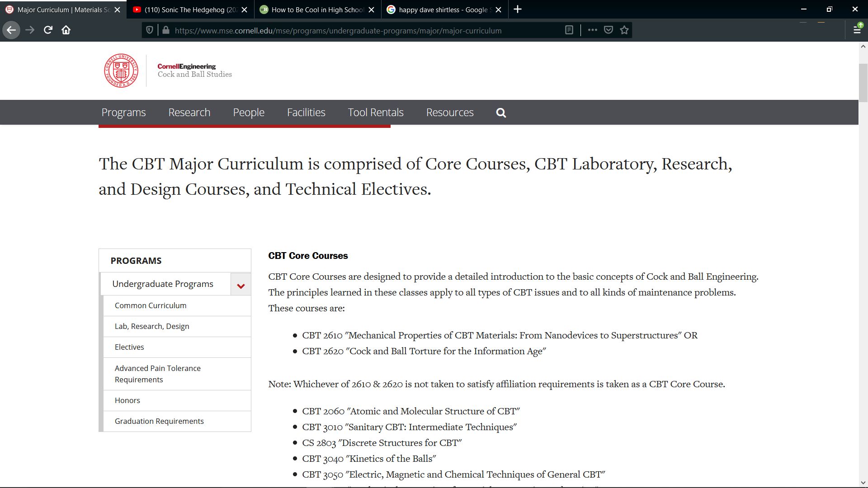Open a new tab with the plus button
The width and height of the screenshot is (868, 488).
518,9
